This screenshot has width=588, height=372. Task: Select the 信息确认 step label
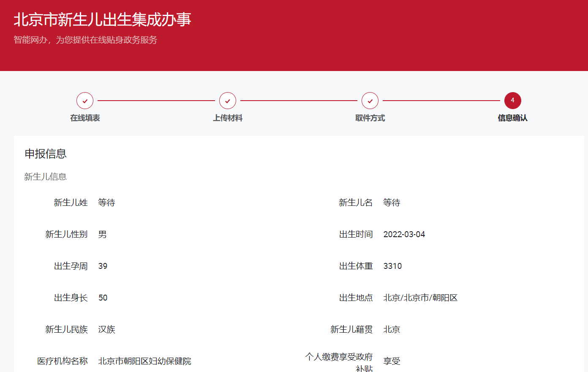click(512, 118)
